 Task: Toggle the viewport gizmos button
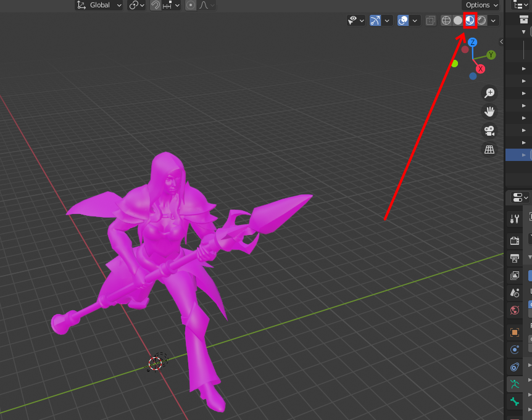(x=375, y=21)
